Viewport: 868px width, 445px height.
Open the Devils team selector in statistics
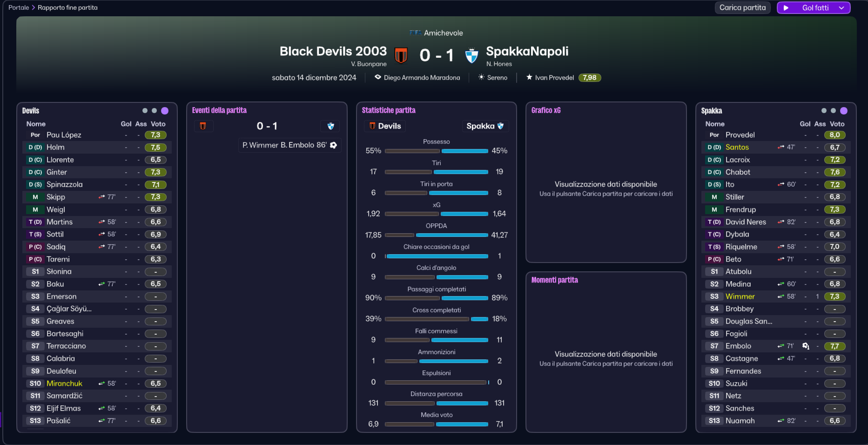[x=385, y=126]
